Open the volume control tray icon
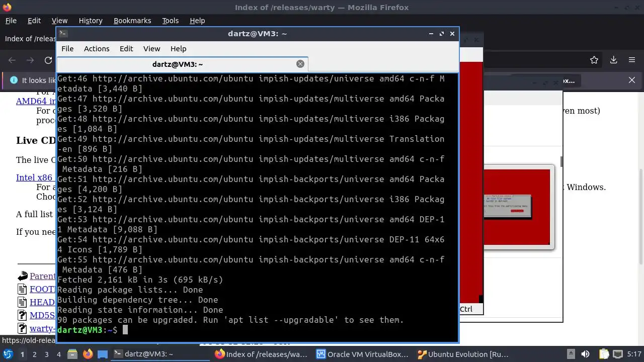The width and height of the screenshot is (644, 362). 585,354
